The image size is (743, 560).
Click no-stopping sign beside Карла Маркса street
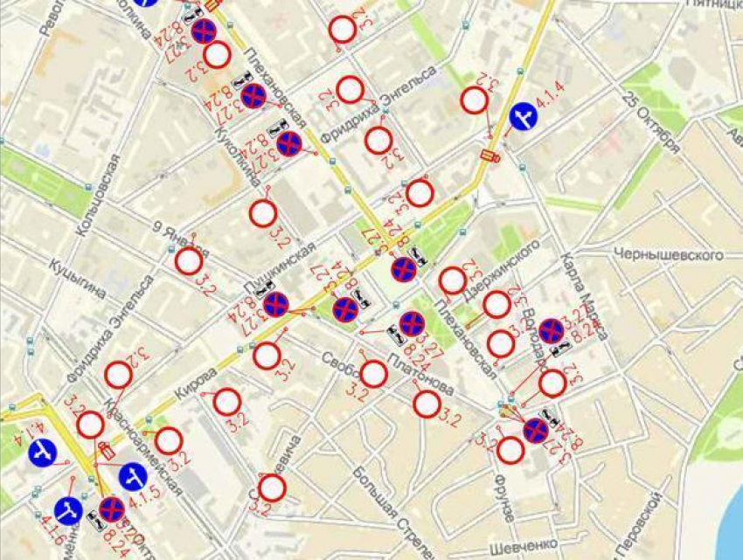click(552, 331)
